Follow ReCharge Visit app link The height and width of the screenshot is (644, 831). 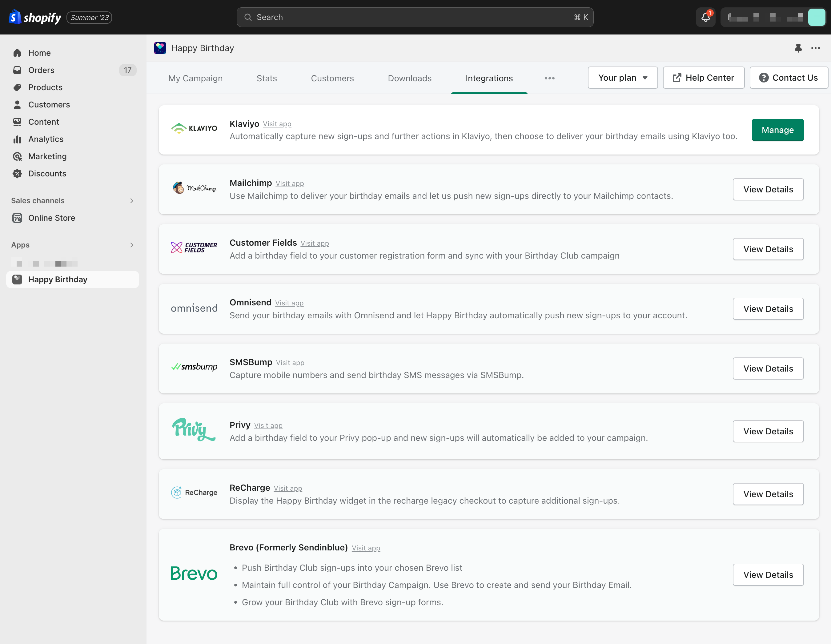pos(288,489)
